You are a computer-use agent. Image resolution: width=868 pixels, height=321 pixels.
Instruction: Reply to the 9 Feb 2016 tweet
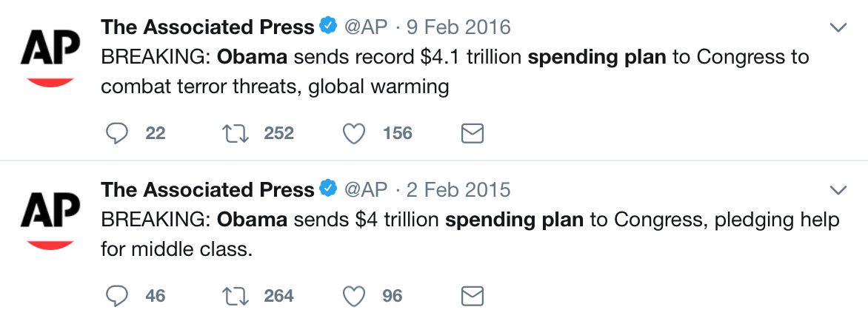(x=117, y=133)
